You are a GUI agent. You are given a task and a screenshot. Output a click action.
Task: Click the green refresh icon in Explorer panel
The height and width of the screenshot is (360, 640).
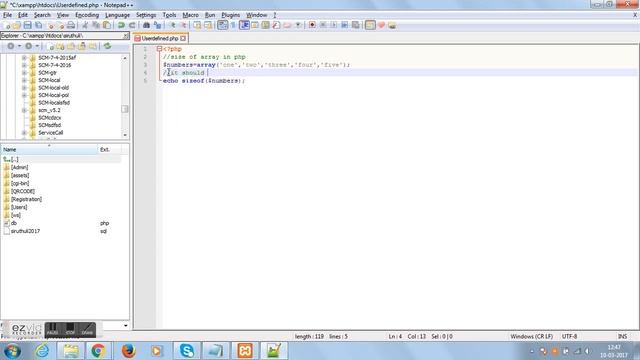(107, 46)
